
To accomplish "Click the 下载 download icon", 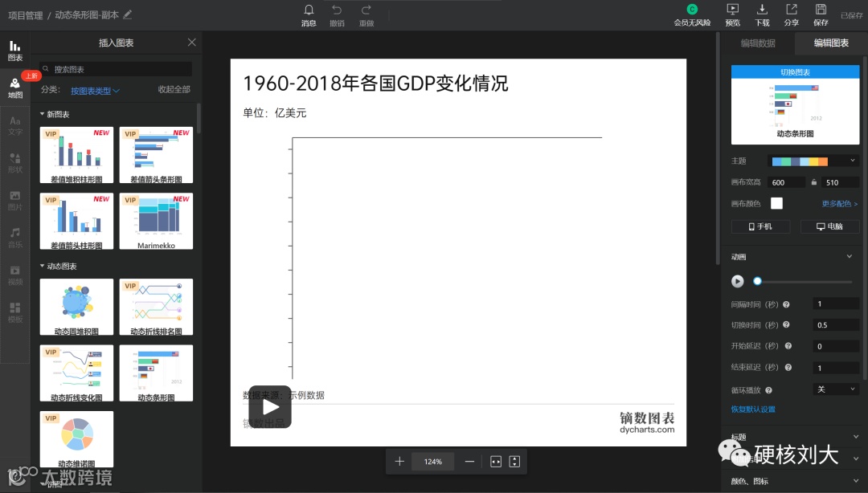I will (762, 10).
